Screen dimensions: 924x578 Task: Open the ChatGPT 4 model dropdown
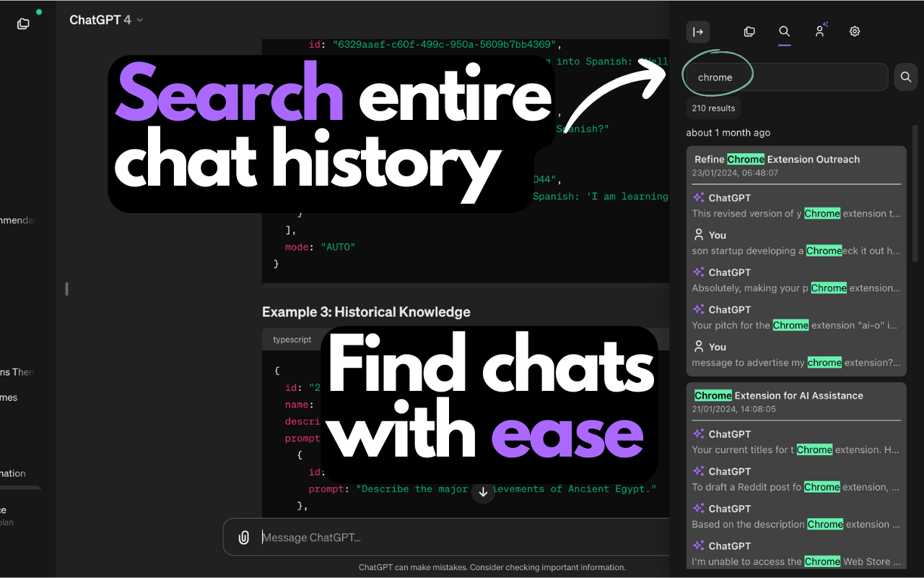(106, 20)
